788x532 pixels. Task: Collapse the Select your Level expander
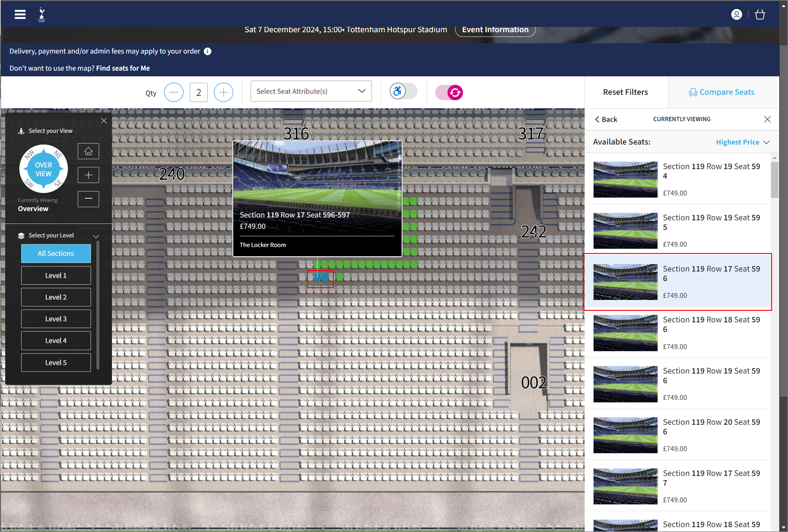tap(96, 236)
